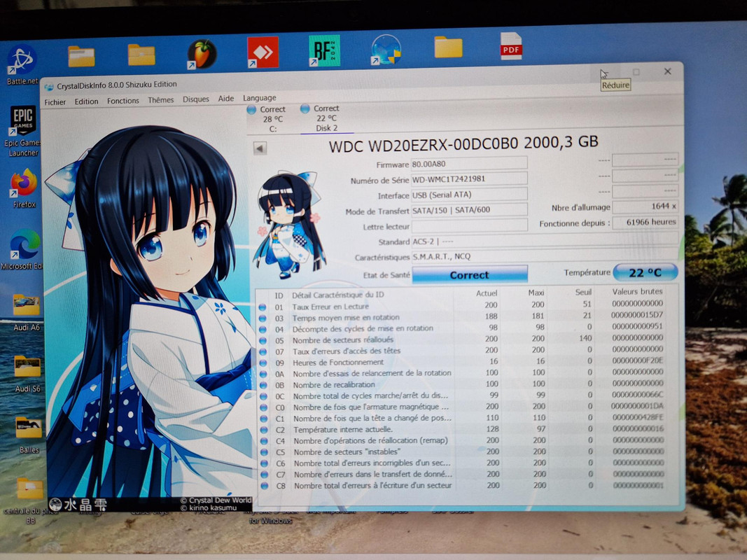747x560 pixels.
Task: Open the Fichier menu
Action: [x=55, y=102]
